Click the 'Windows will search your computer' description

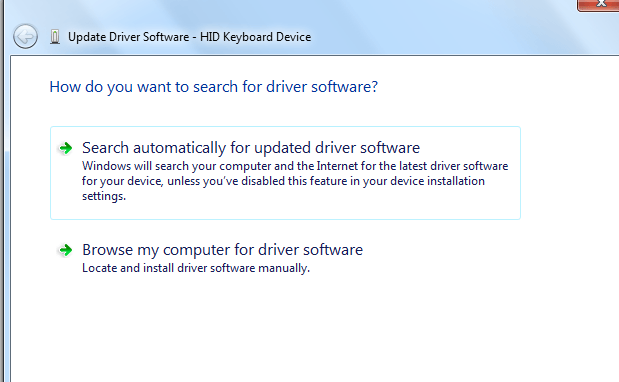(295, 181)
